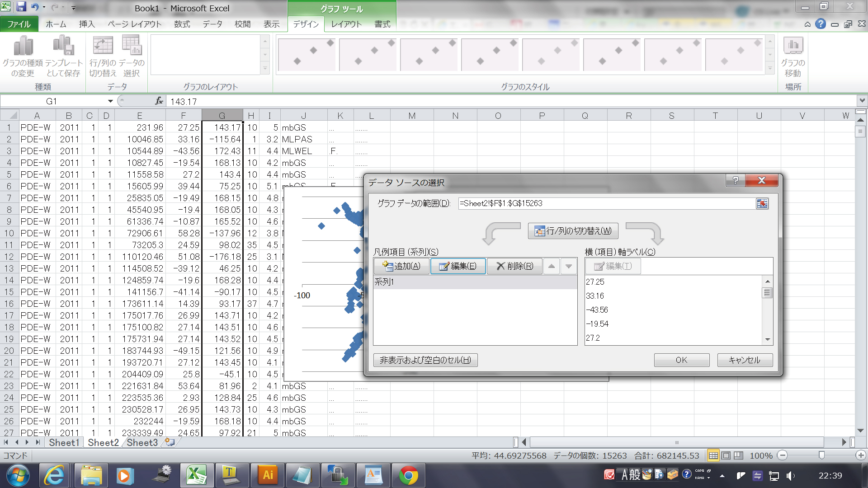
Task: Click the volume speaker tray icon
Action: 790,475
